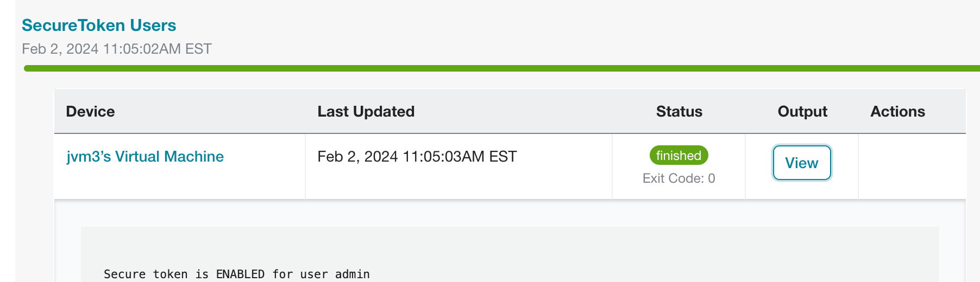980x282 pixels.
Task: Click the Exit Code: 0 text
Action: 679,178
